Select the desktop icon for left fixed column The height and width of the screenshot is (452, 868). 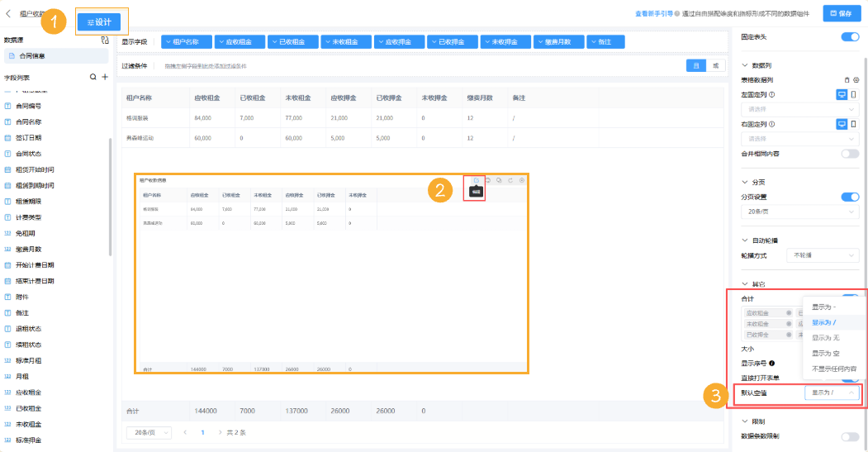coord(842,95)
